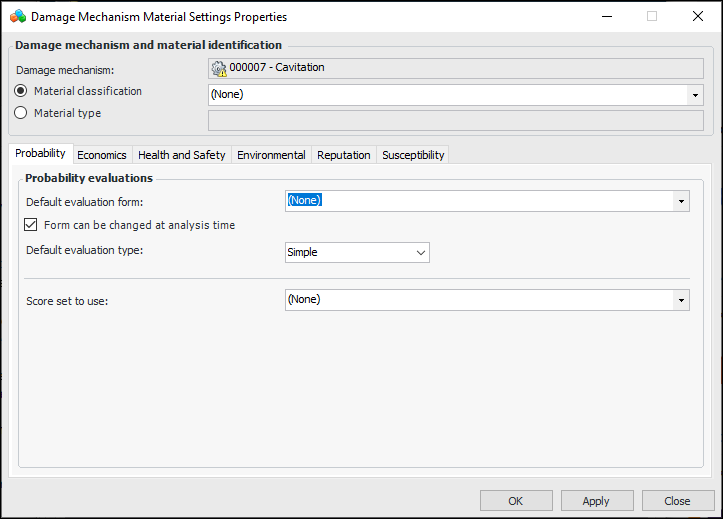Image resolution: width=723 pixels, height=519 pixels.
Task: Click the Damage mechanism field
Action: tap(455, 68)
